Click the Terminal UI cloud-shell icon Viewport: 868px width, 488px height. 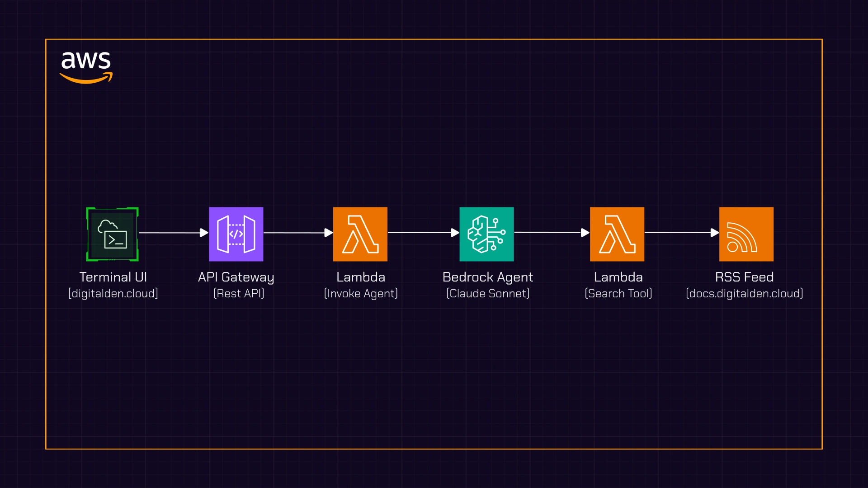pos(112,234)
